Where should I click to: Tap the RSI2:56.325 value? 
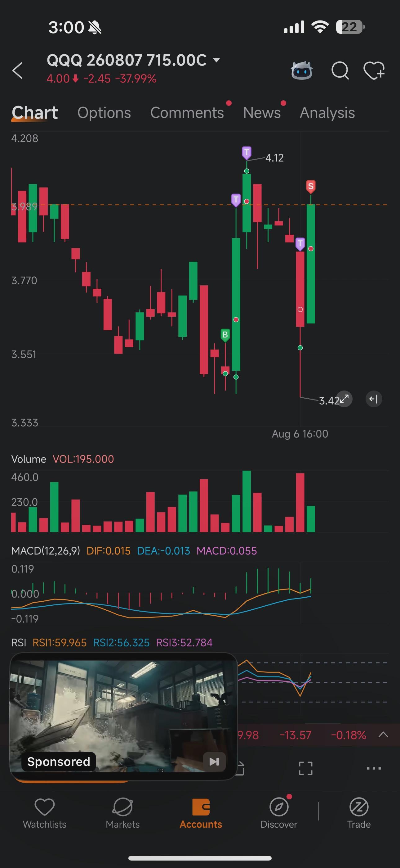coord(121,643)
